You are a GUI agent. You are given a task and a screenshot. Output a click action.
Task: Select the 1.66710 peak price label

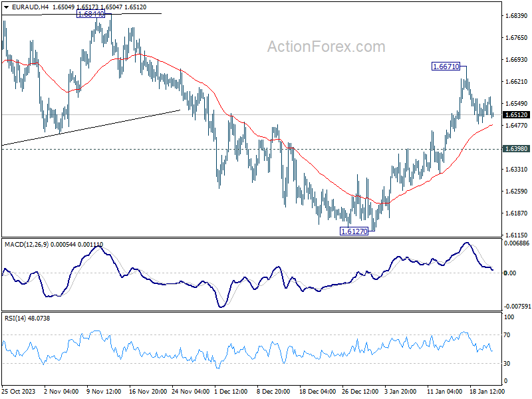point(446,66)
